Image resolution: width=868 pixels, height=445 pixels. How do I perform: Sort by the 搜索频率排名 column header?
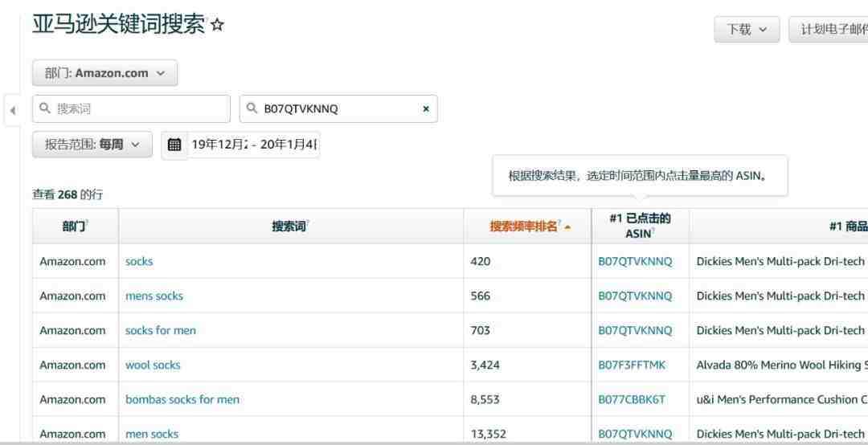pos(527,227)
